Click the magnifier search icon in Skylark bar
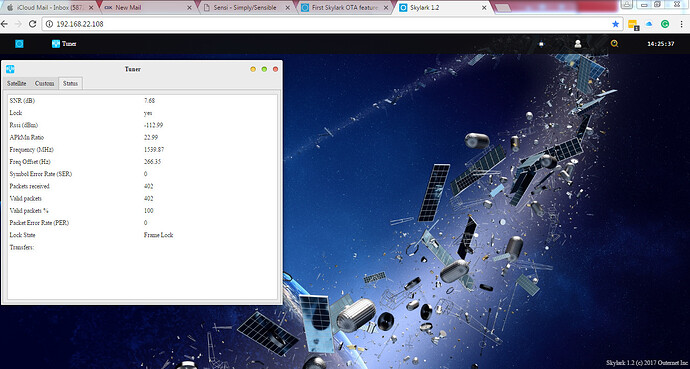 pyautogui.click(x=614, y=44)
